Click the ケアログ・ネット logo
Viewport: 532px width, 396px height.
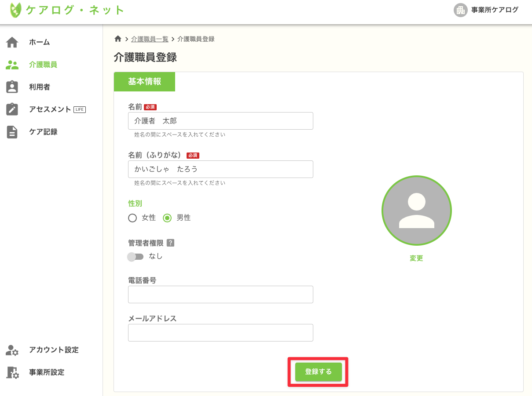pos(65,10)
